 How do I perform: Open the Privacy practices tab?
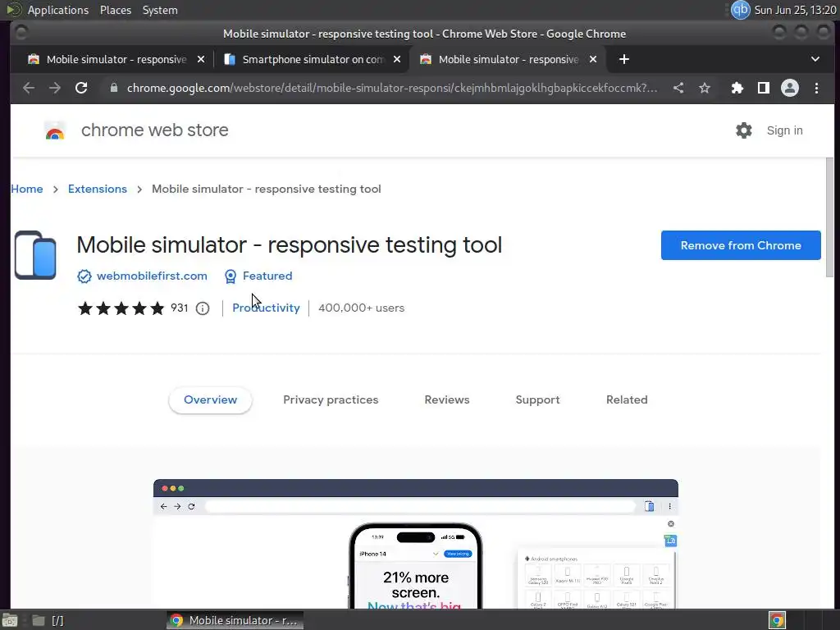[331, 400]
